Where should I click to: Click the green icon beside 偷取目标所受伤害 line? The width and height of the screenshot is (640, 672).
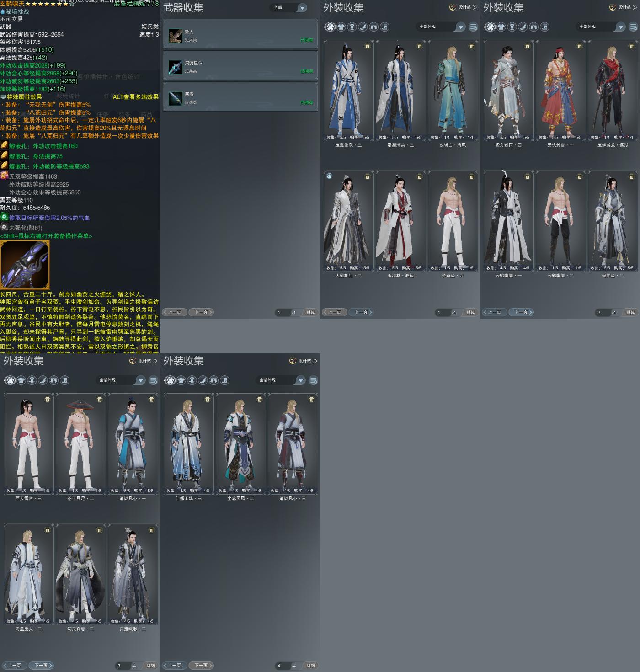(4, 217)
